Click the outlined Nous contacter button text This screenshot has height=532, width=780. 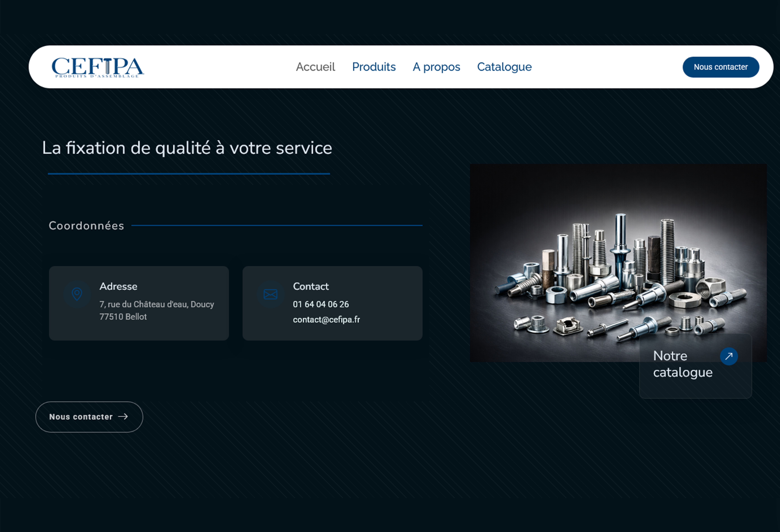tap(81, 417)
